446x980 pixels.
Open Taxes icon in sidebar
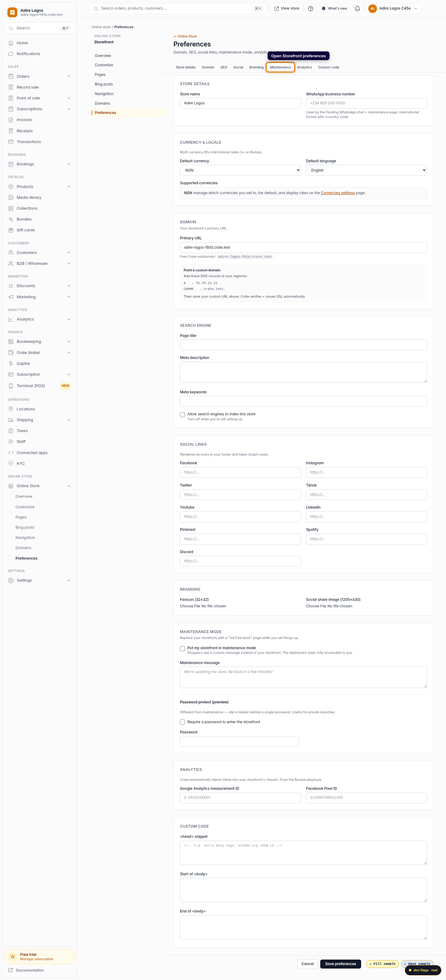(11, 431)
